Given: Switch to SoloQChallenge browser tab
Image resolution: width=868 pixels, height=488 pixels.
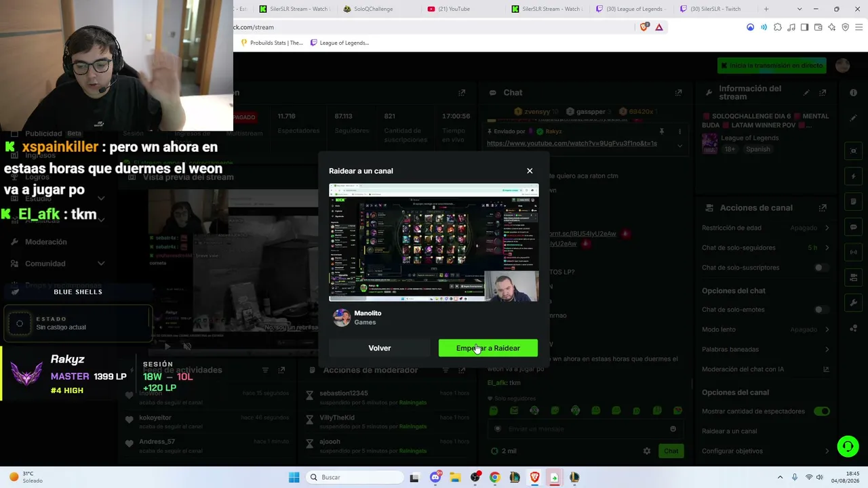Looking at the screenshot, I should [378, 9].
